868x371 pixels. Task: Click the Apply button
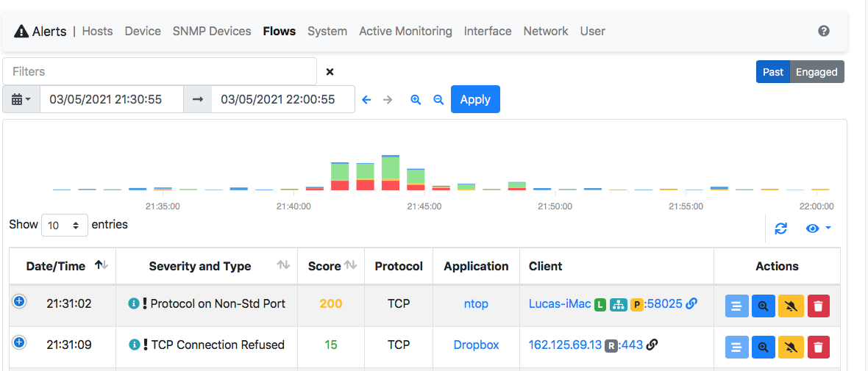475,99
